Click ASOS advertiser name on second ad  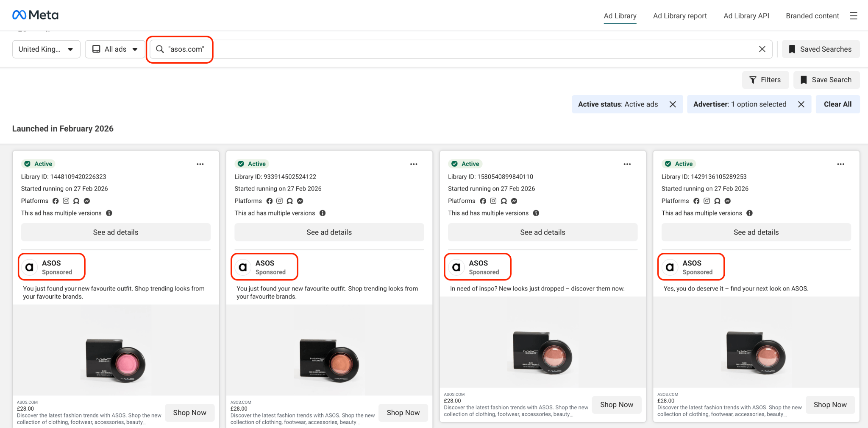pyautogui.click(x=265, y=263)
